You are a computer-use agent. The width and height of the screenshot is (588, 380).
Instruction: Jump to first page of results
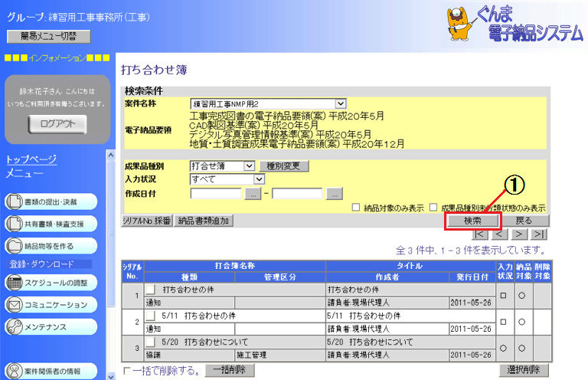click(x=479, y=234)
